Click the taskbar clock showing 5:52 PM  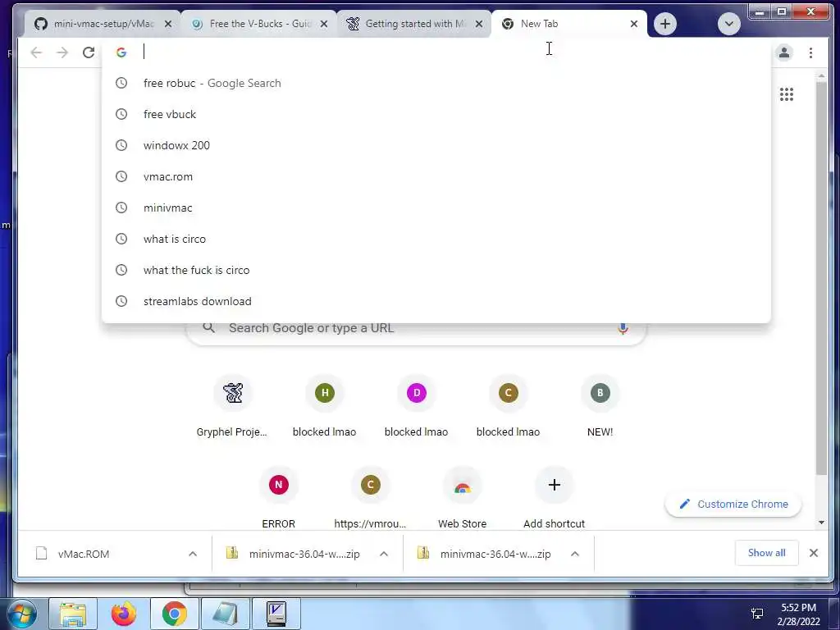(x=798, y=614)
